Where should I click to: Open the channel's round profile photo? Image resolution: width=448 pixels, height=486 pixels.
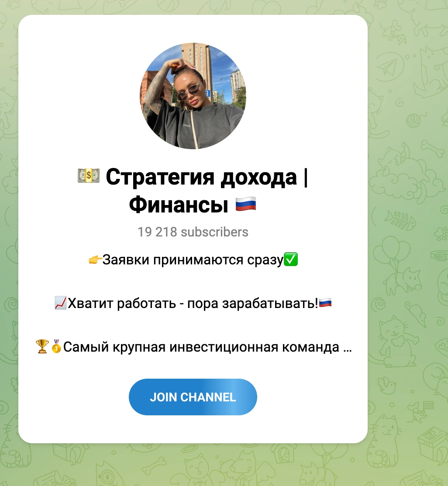[x=193, y=96]
